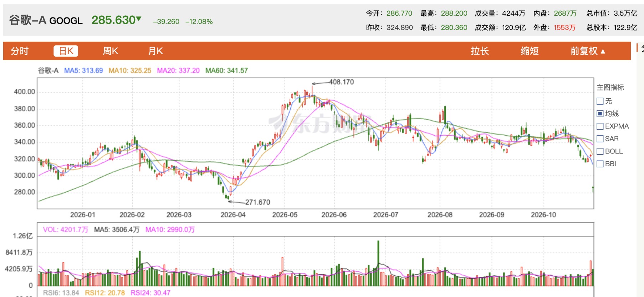
Task: Click the 缩短 button to shrink chart
Action: coord(530,51)
